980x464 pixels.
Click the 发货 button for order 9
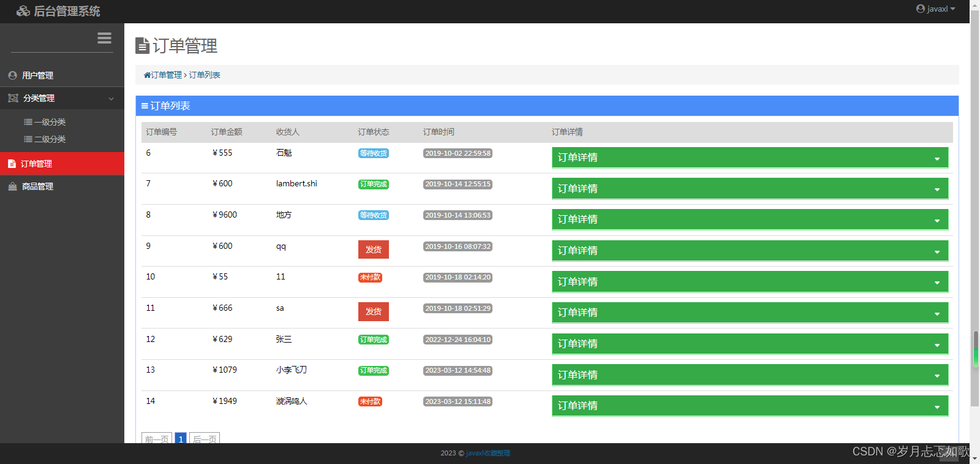[374, 249]
